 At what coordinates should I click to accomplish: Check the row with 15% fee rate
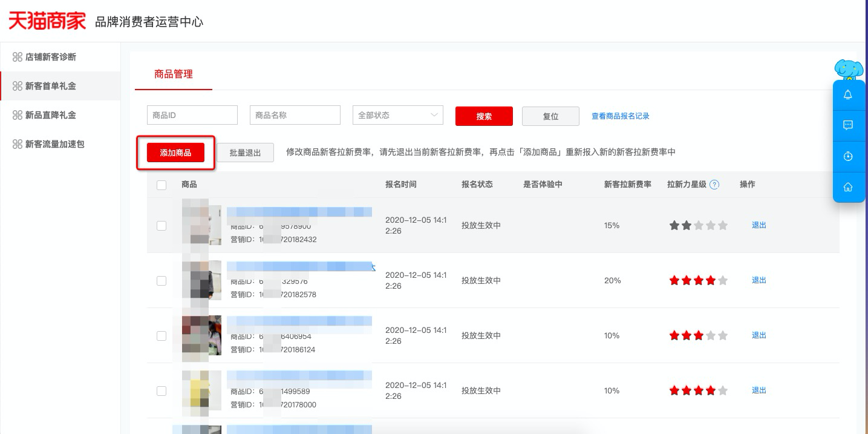(162, 226)
